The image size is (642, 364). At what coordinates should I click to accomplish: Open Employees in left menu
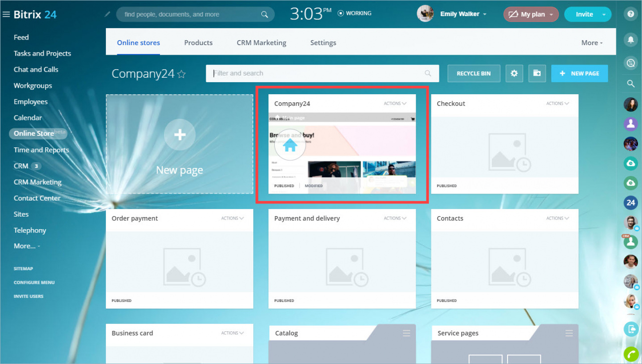click(x=31, y=101)
